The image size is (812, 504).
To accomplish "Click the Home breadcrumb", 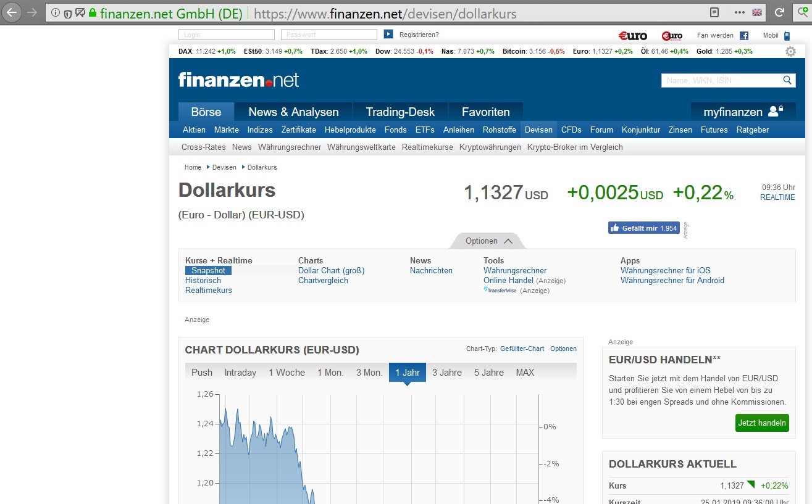I will (x=193, y=167).
